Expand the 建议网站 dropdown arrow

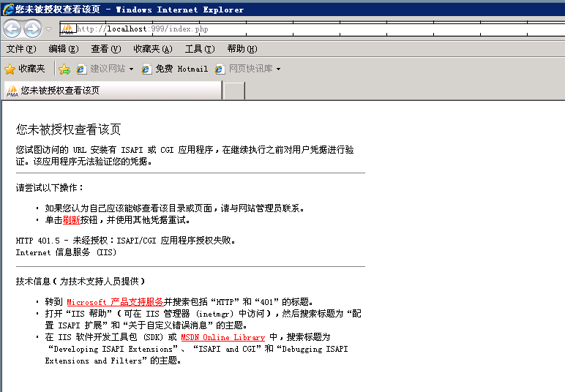tap(131, 69)
